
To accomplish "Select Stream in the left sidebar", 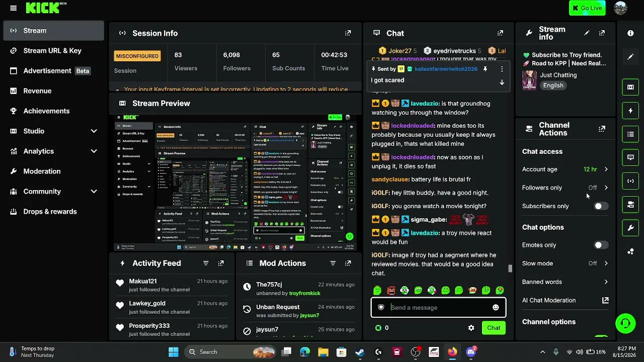I will click(53, 31).
